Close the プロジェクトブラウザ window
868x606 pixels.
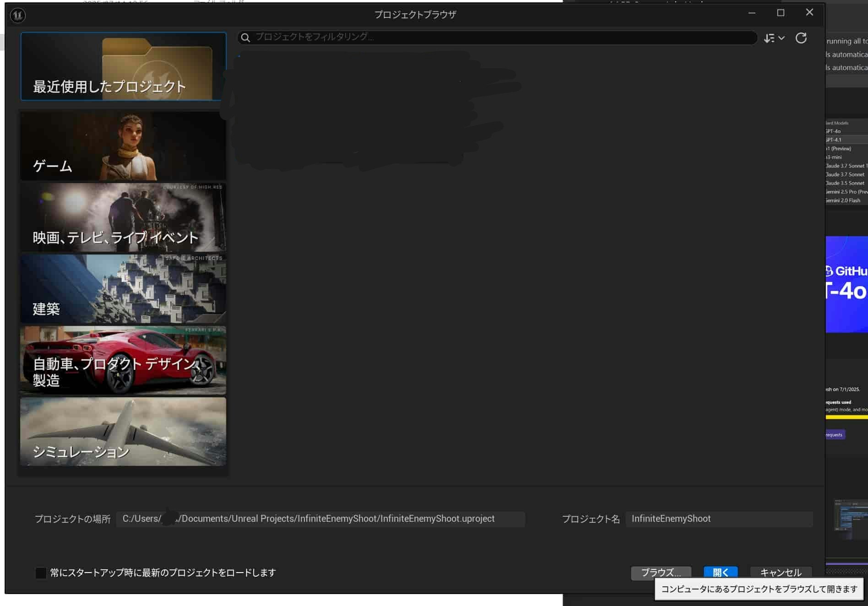(809, 13)
